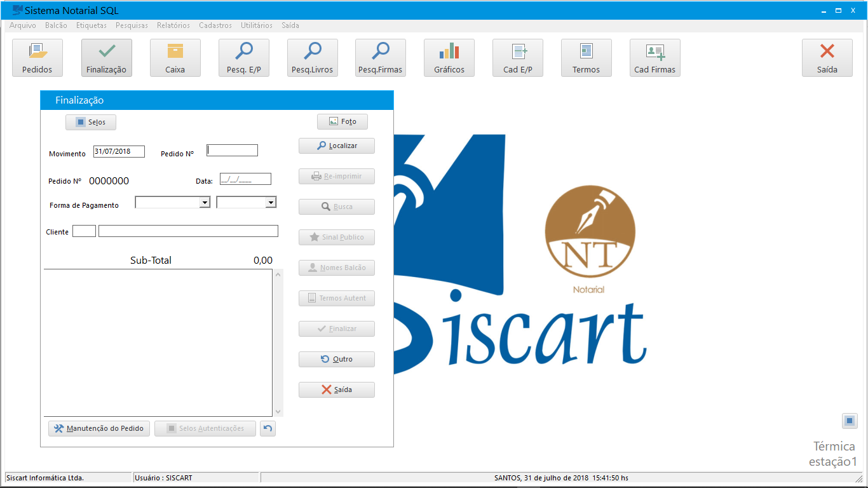
Task: Click the undo arrow button below list
Action: point(268,428)
